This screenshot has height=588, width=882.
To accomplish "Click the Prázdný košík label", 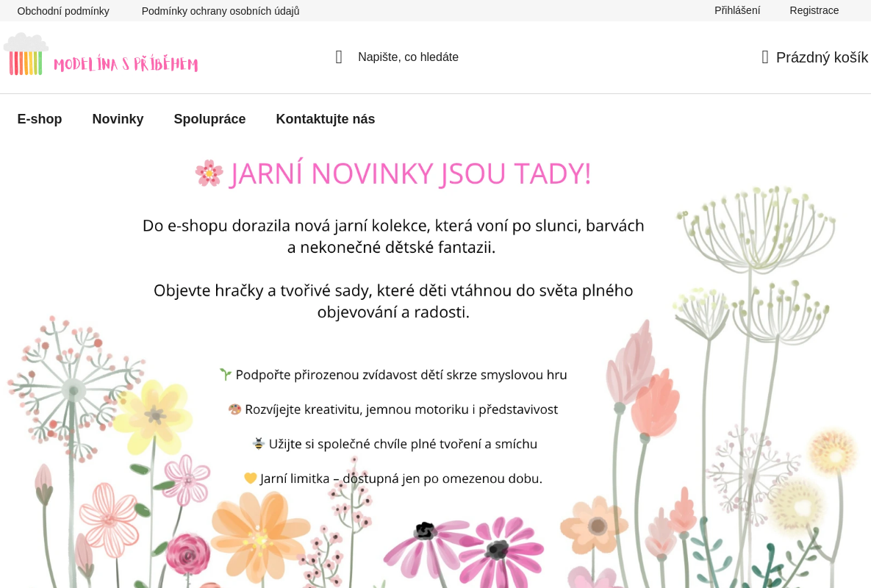I will point(822,57).
